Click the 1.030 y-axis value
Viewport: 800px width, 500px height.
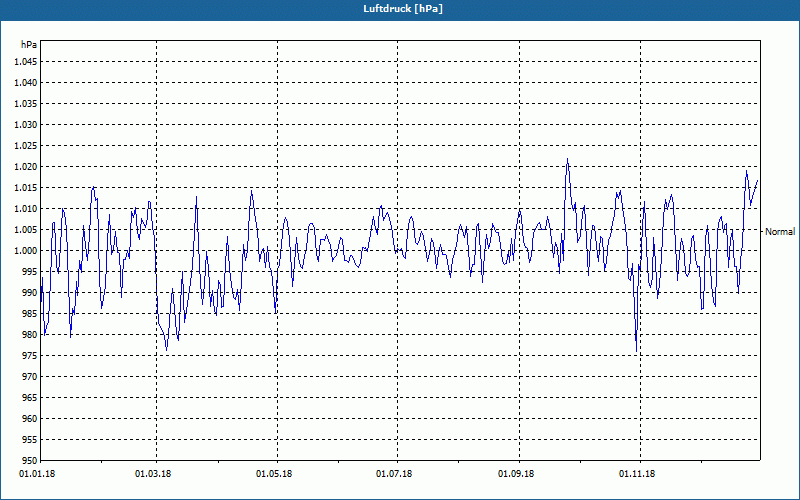pos(26,124)
